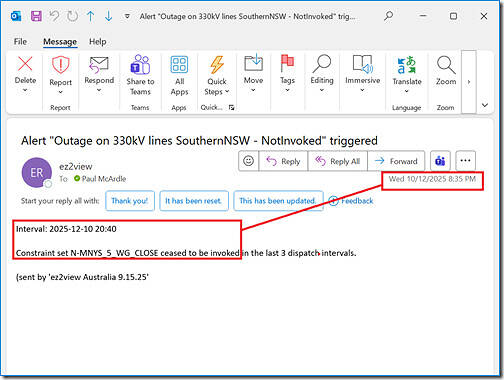The image size is (504, 380).
Task: Collapse the ribbon with chevron
Action: (x=485, y=105)
